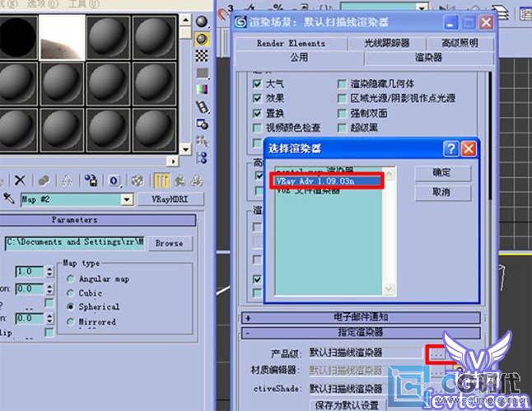Select the Angular map radio button
Viewport: 532px width, 411px height.
71,279
